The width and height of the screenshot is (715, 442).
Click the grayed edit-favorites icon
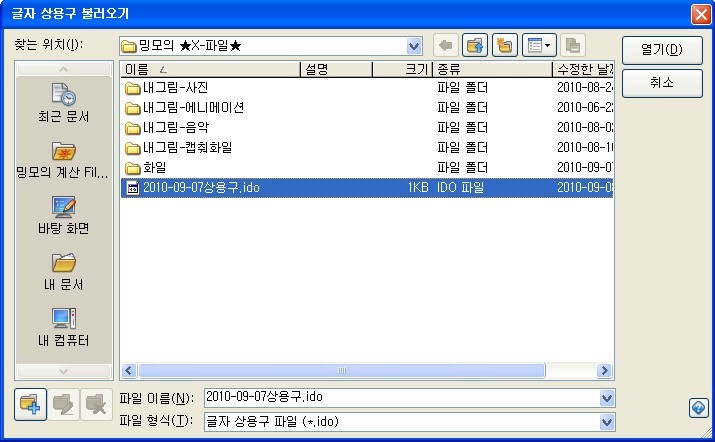[63, 404]
